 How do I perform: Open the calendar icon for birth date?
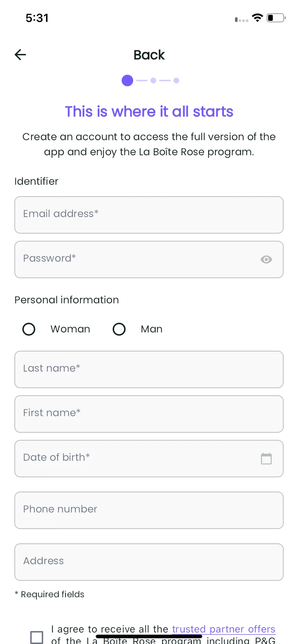click(266, 459)
